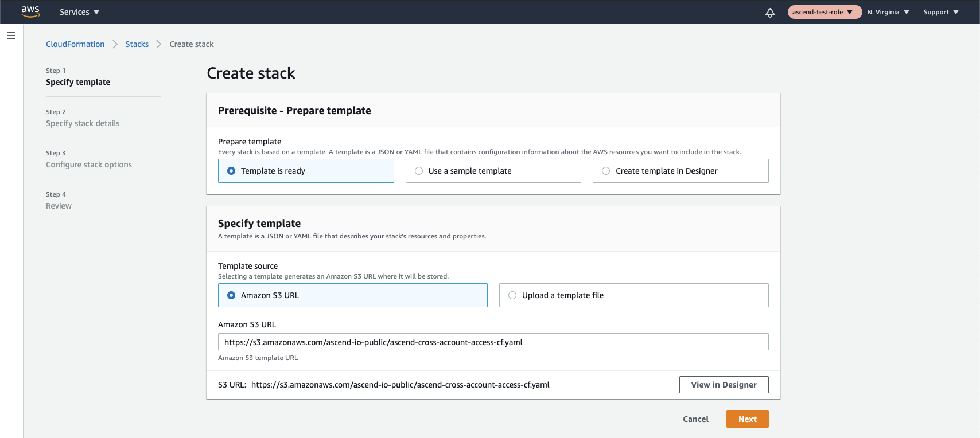The height and width of the screenshot is (438, 980).
Task: Open the hamburger side navigation menu
Action: pyautogui.click(x=11, y=36)
